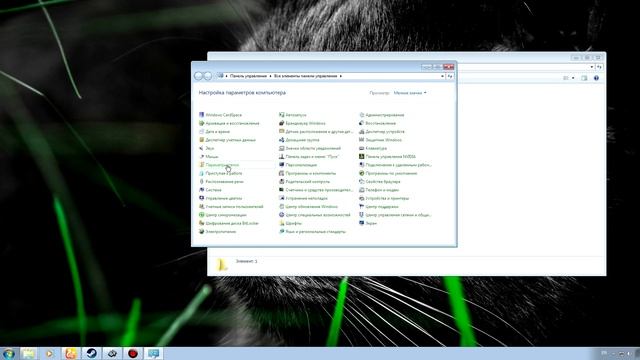Open Диспетчер учетных данных
This screenshot has height=360, width=640.
[227, 140]
